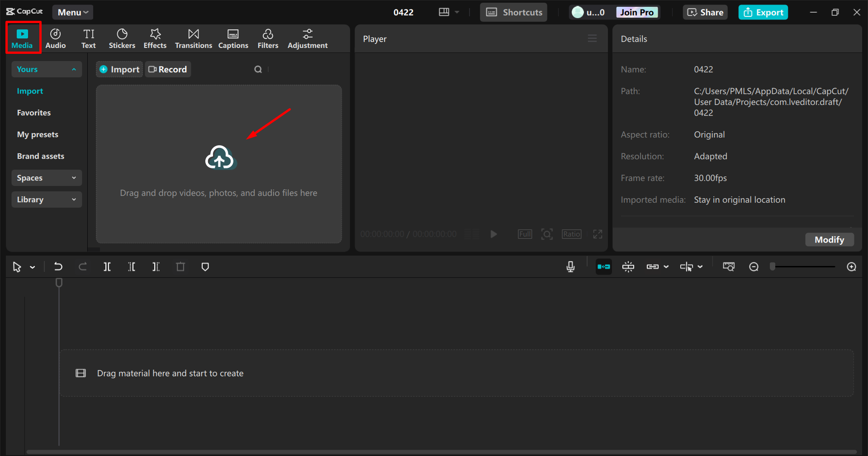Click the timeline zoom slider

click(804, 267)
